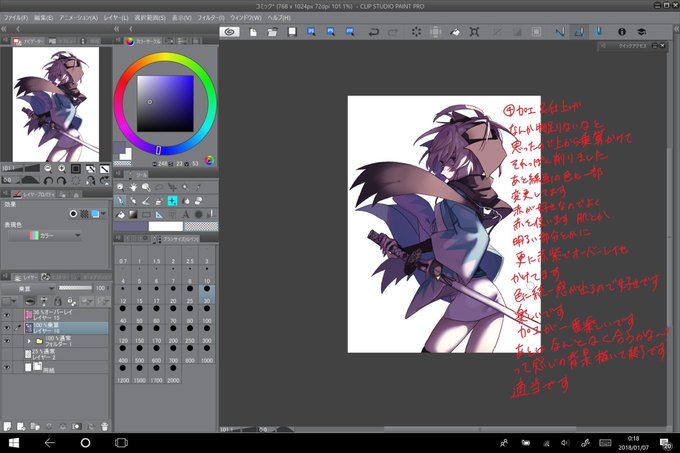Open the レイヤー(L) menu

(116, 18)
